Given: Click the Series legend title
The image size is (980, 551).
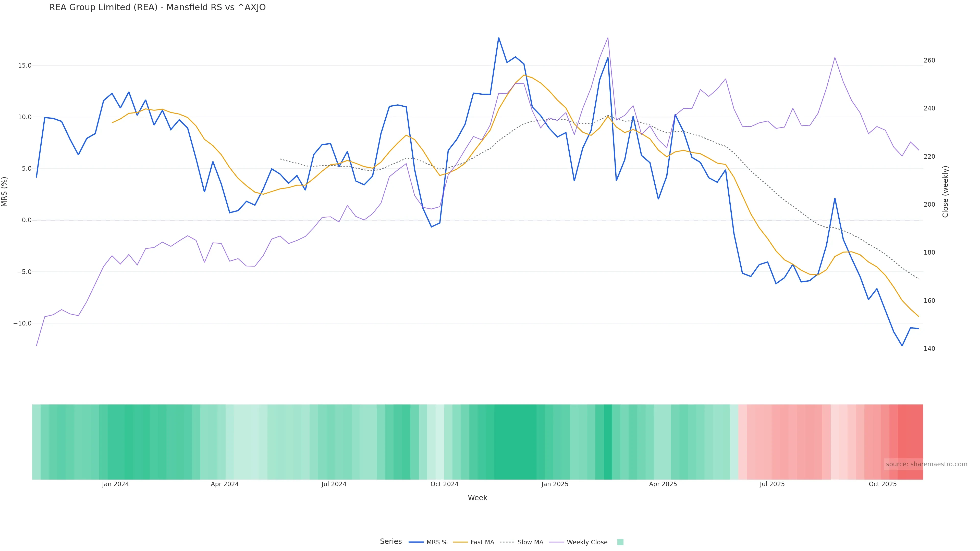Looking at the screenshot, I should tap(391, 542).
